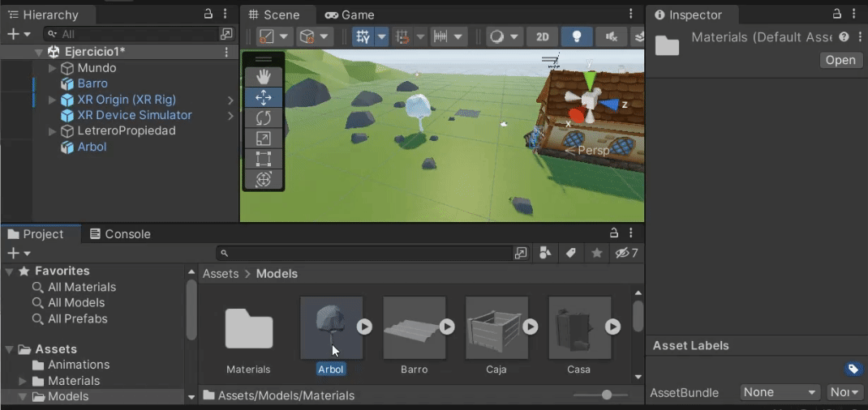Open search window icon in Project
This screenshot has width=868, height=410.
click(521, 253)
